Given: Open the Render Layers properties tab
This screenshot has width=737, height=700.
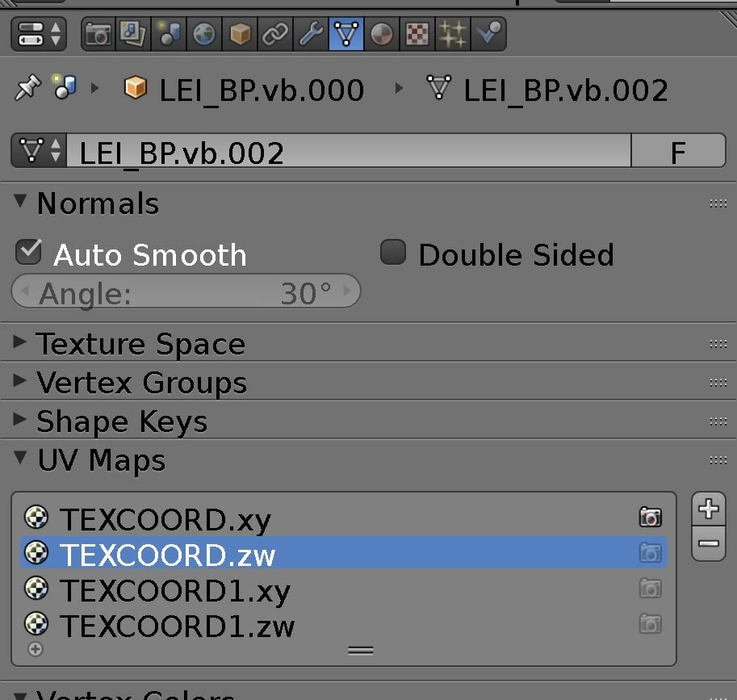Looking at the screenshot, I should [133, 34].
